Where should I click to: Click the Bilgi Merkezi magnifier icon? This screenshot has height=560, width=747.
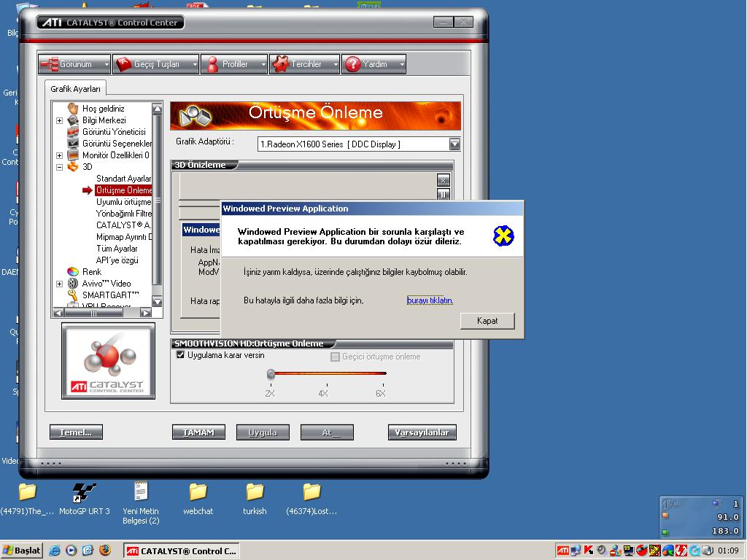[73, 120]
